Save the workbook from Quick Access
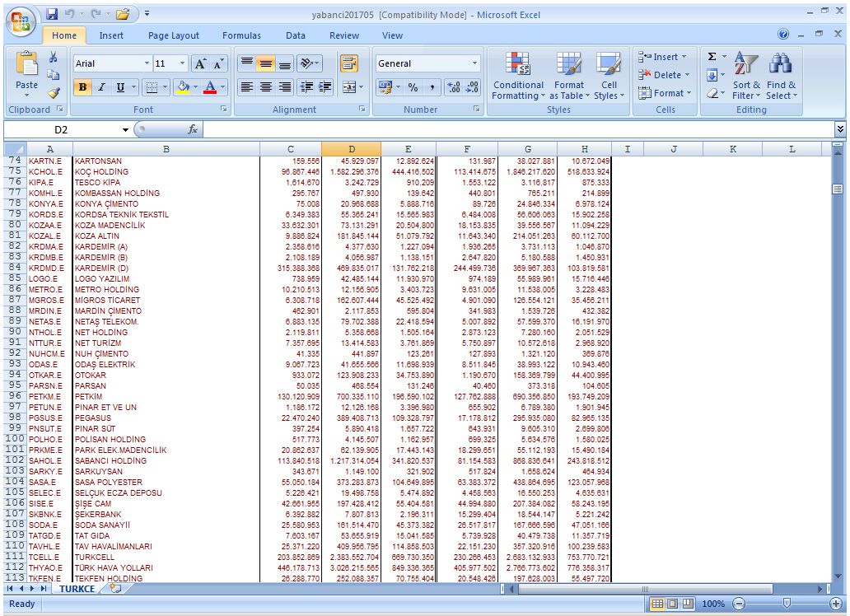This screenshot has height=616, width=850. pyautogui.click(x=52, y=14)
